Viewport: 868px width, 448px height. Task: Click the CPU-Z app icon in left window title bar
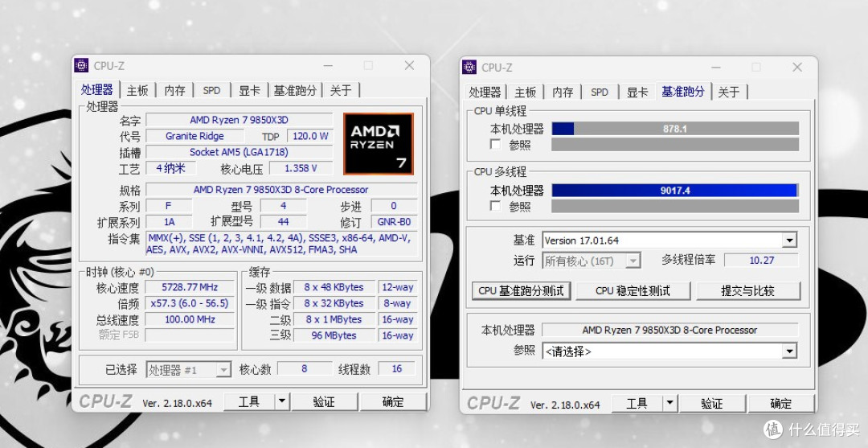pos(81,65)
